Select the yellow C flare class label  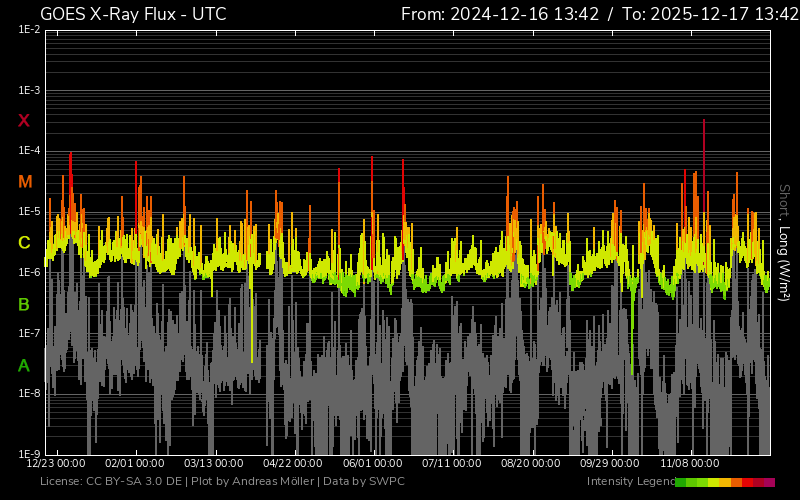24,243
